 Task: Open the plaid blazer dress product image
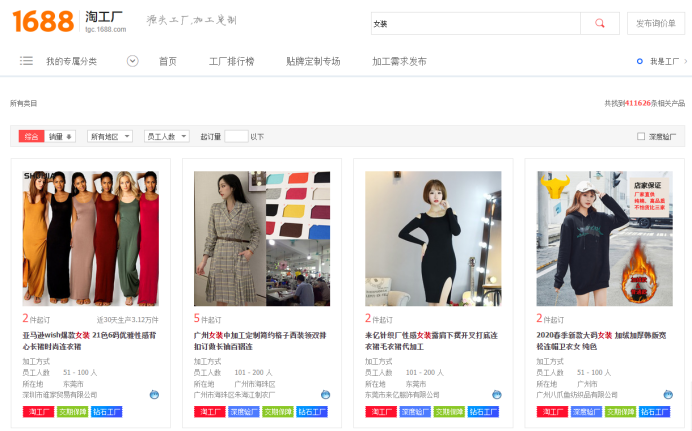click(x=262, y=239)
